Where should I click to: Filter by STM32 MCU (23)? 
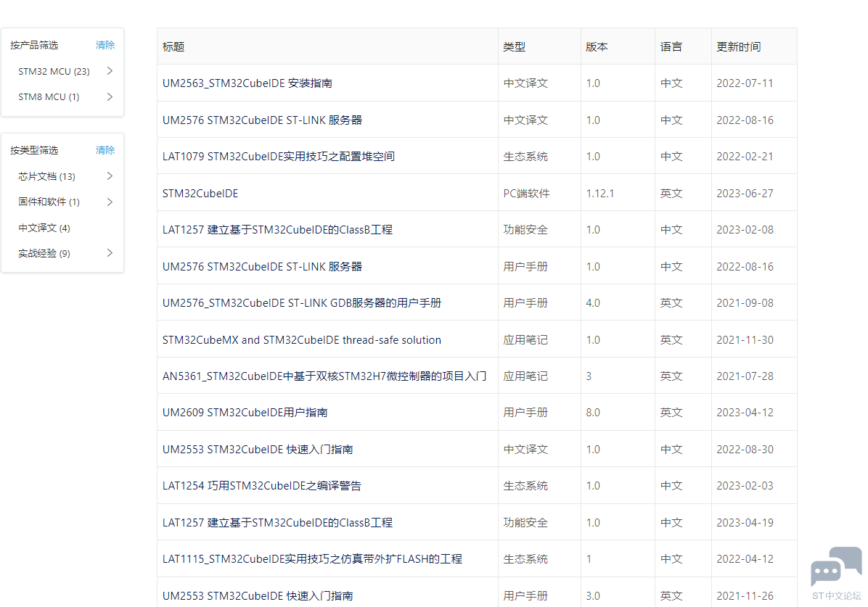pos(54,71)
